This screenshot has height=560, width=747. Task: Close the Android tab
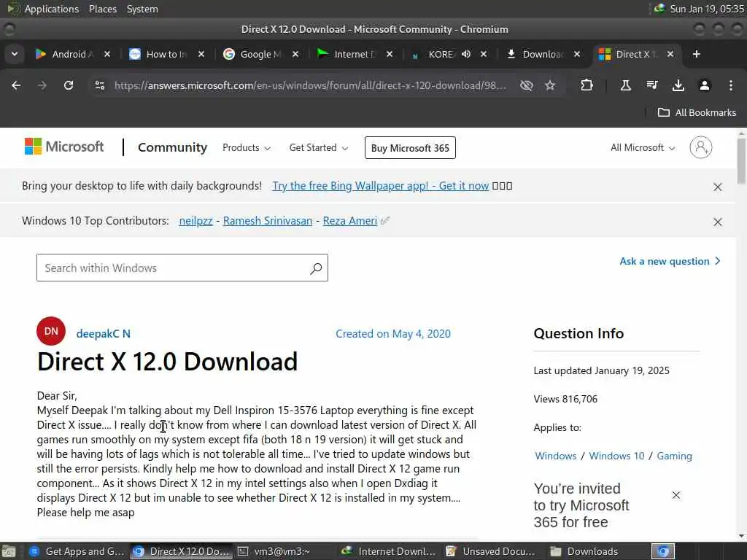[x=107, y=54]
